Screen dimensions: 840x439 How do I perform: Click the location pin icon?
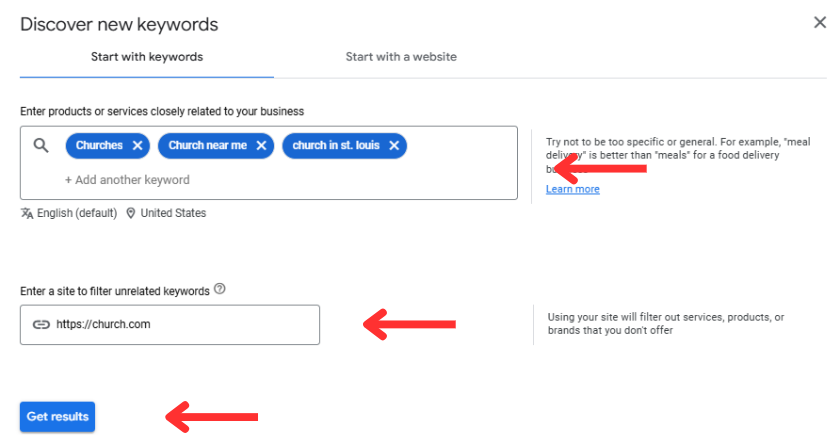[130, 213]
